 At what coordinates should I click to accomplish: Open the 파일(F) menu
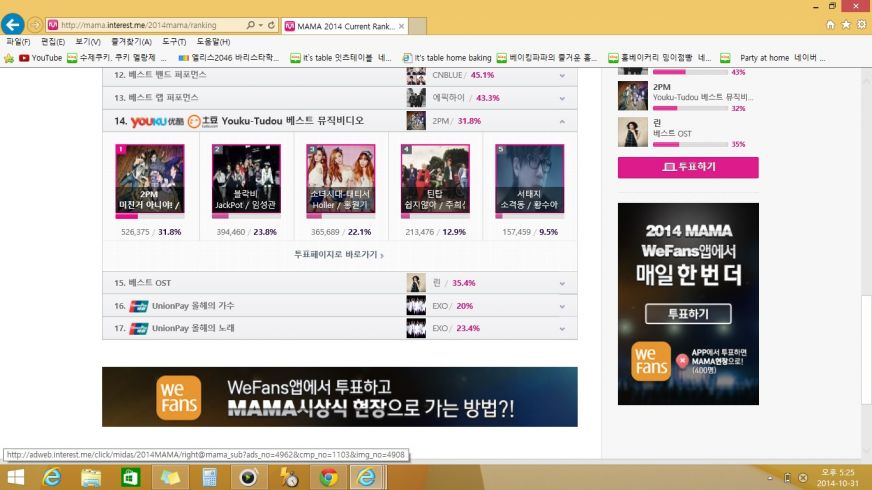click(x=18, y=42)
